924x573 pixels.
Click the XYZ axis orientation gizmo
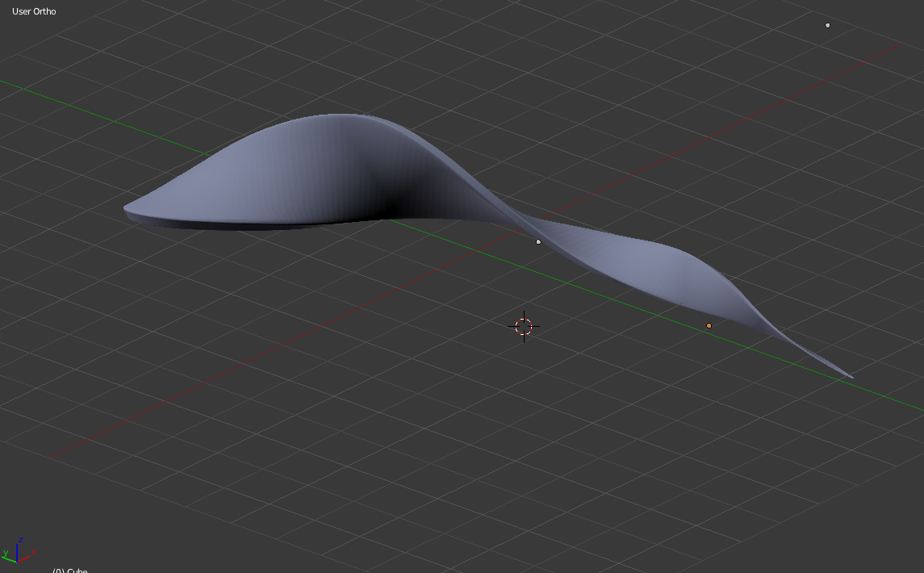click(19, 550)
